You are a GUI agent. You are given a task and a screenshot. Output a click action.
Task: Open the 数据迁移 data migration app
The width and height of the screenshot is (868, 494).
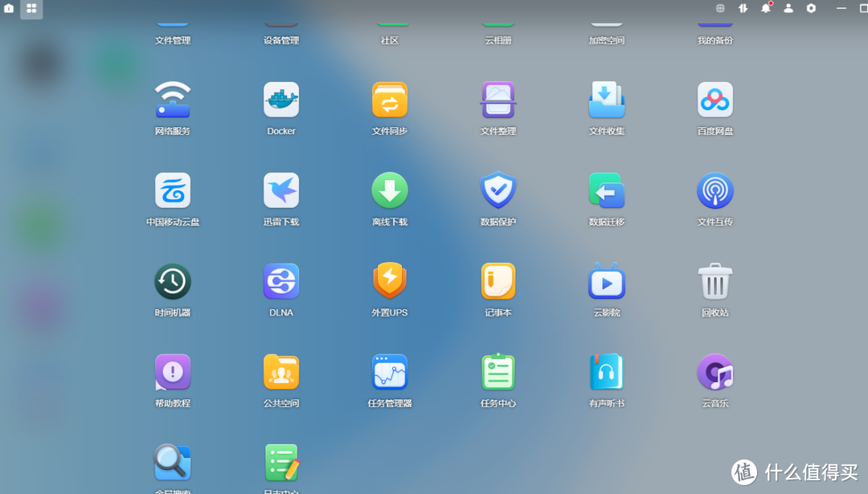[x=607, y=191]
